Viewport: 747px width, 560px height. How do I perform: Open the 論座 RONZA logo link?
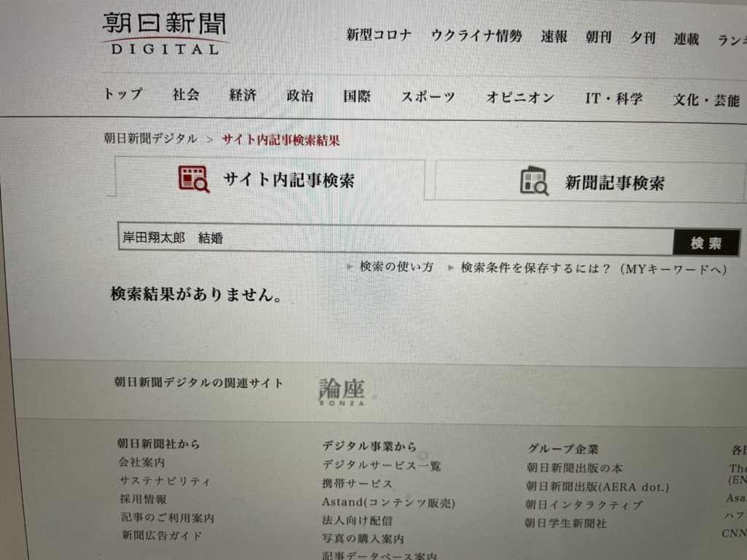pos(341,392)
